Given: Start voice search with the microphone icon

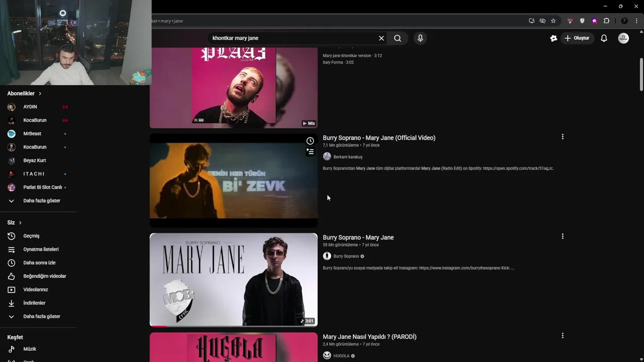Looking at the screenshot, I should [x=420, y=38].
